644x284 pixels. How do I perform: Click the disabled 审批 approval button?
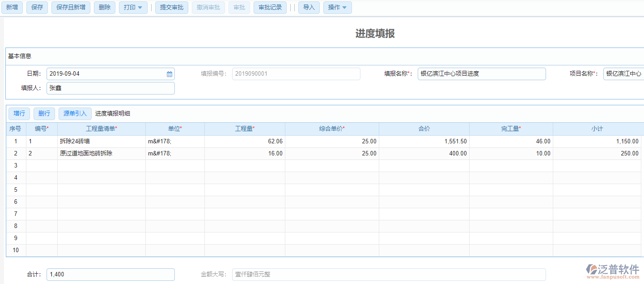(239, 7)
